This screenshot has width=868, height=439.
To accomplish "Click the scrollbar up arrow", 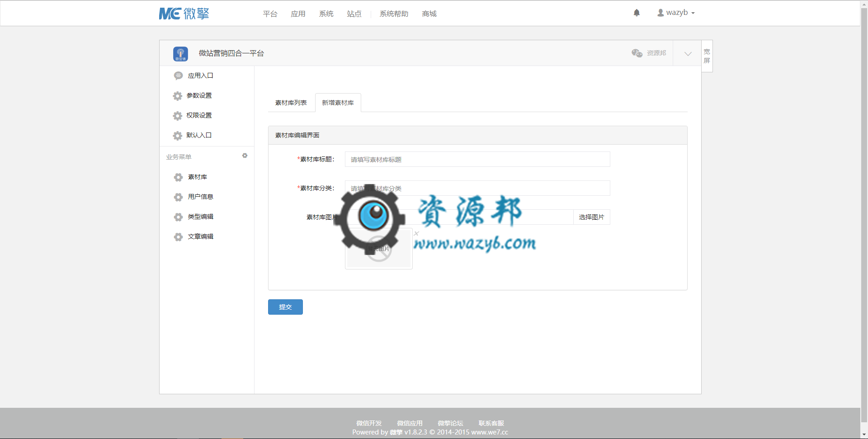I will point(864,4).
